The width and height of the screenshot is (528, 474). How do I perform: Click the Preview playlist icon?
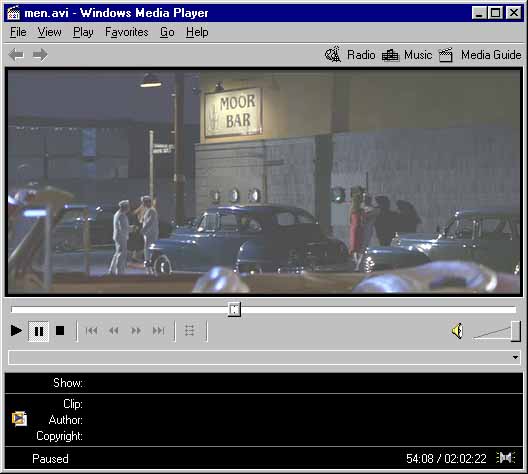[190, 331]
